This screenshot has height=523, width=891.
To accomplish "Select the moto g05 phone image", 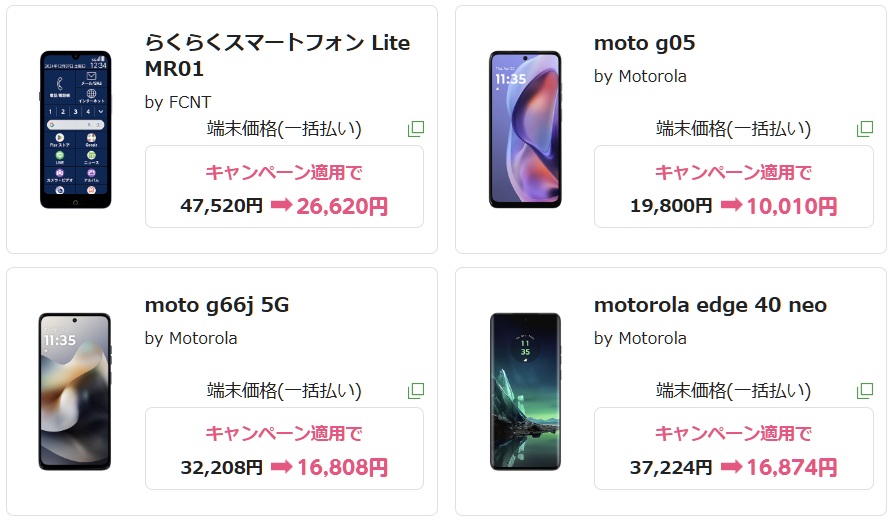I will [x=524, y=129].
